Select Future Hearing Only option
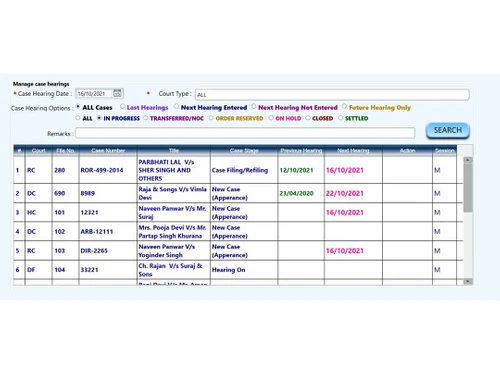500x375 pixels. click(x=344, y=106)
